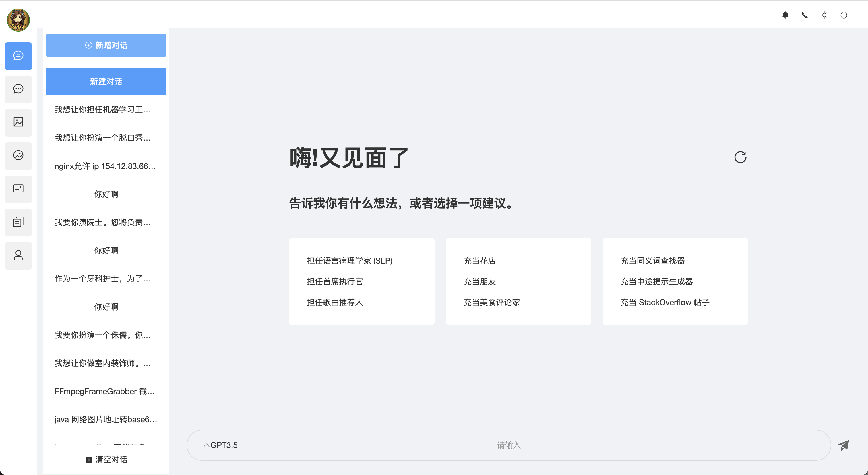The width and height of the screenshot is (868, 475).
Task: Choose suggestion 充当同义词查找器
Action: click(653, 261)
